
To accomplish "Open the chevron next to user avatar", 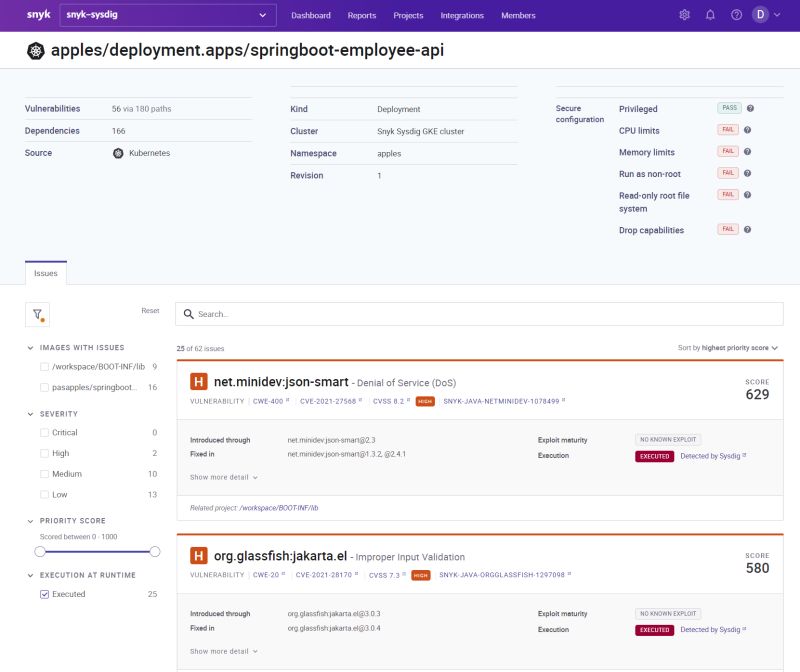I will click(x=777, y=15).
